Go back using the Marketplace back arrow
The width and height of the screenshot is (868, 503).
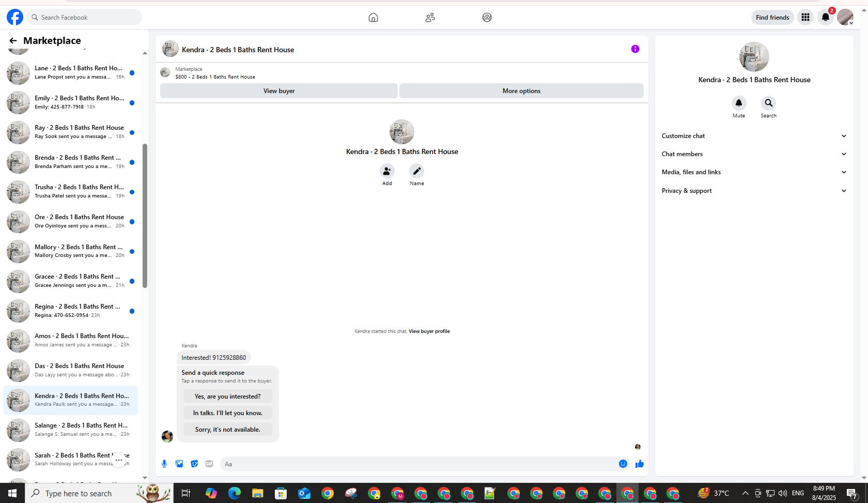(x=13, y=40)
